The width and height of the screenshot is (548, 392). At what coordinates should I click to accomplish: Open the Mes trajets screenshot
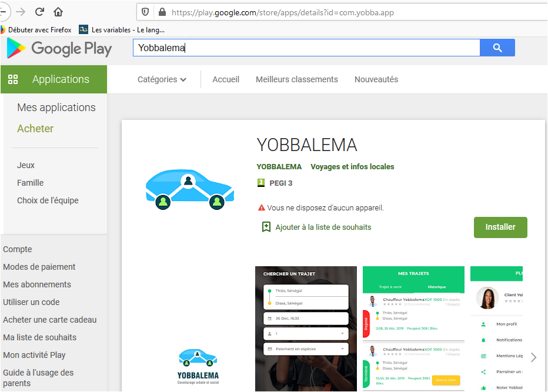tap(413, 329)
